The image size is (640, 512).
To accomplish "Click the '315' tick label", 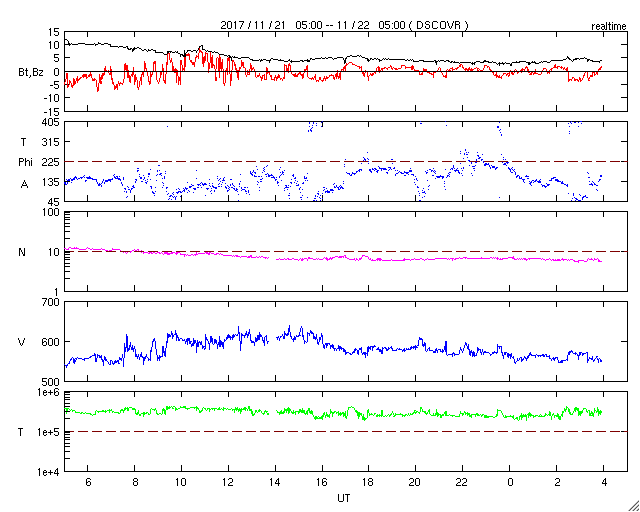I will pyautogui.click(x=50, y=142).
